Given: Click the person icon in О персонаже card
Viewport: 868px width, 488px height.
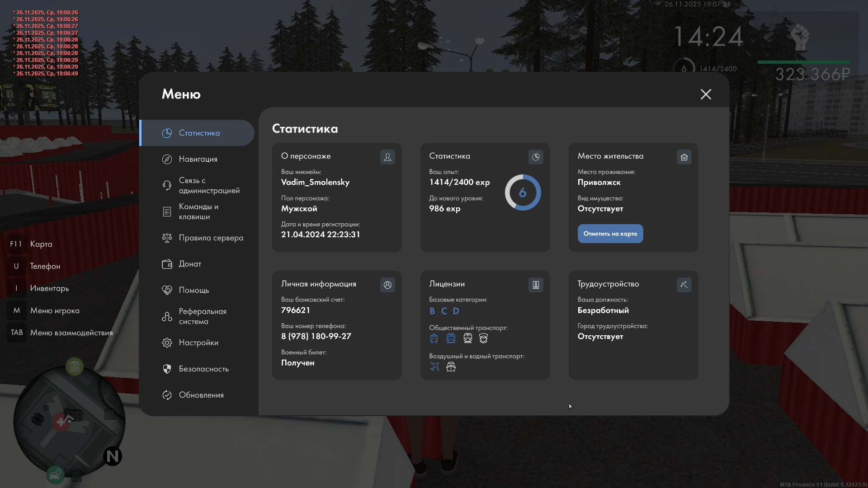Looking at the screenshot, I should [x=387, y=157].
